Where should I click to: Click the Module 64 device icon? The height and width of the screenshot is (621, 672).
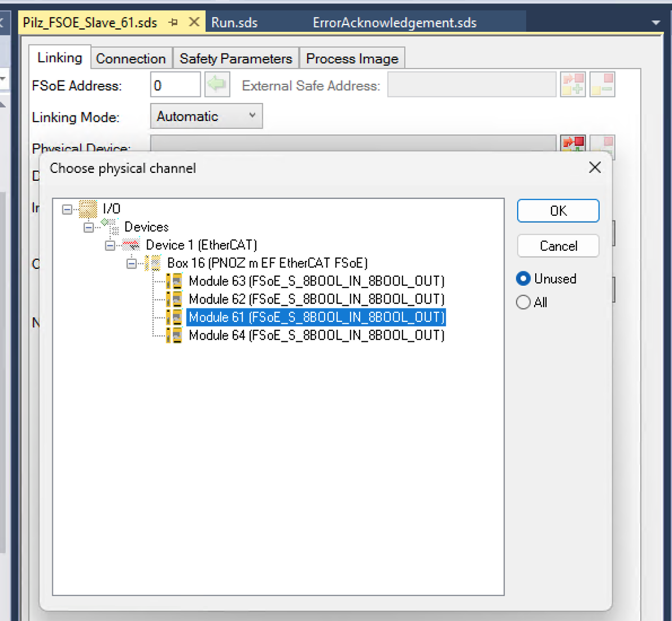tap(174, 335)
